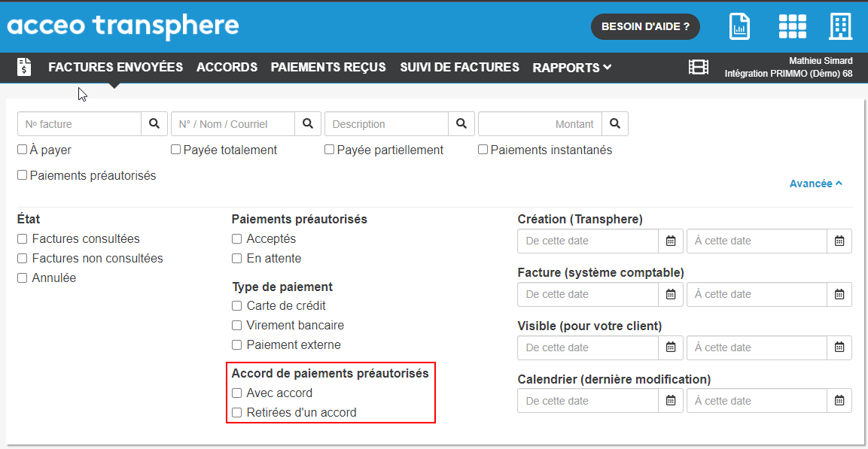Enable the À payer checkbox
This screenshot has width=868, height=449.
point(23,150)
